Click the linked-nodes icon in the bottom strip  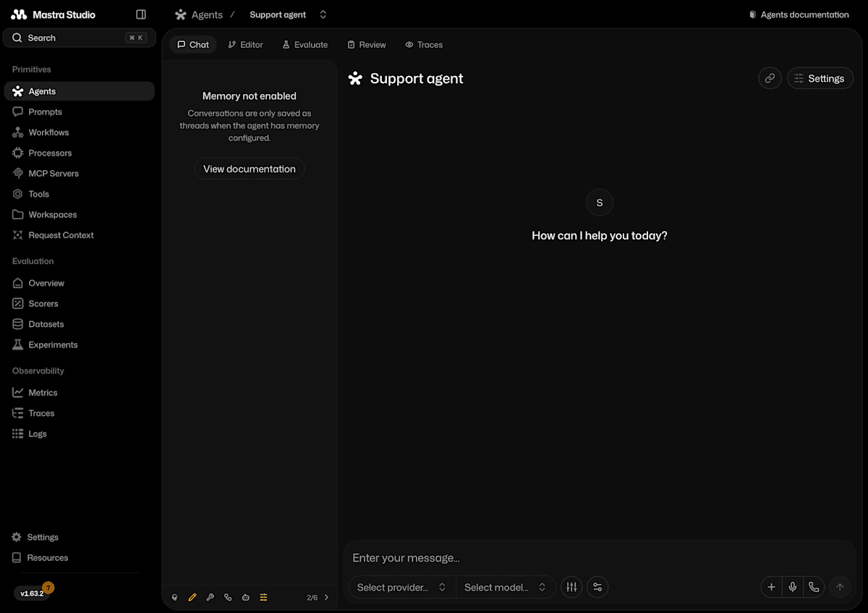coord(228,597)
